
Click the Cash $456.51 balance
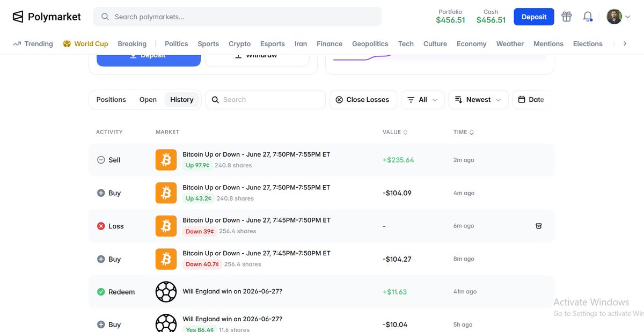[491, 17]
